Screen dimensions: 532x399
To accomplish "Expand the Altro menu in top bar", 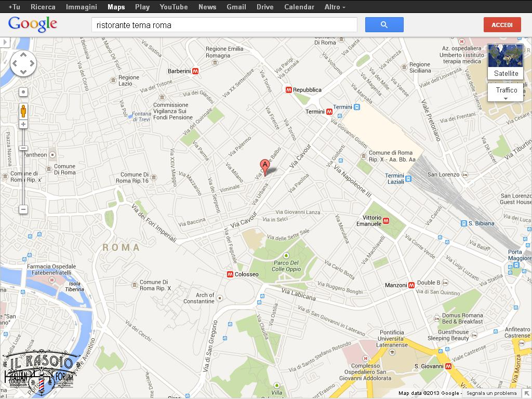I will coord(335,7).
